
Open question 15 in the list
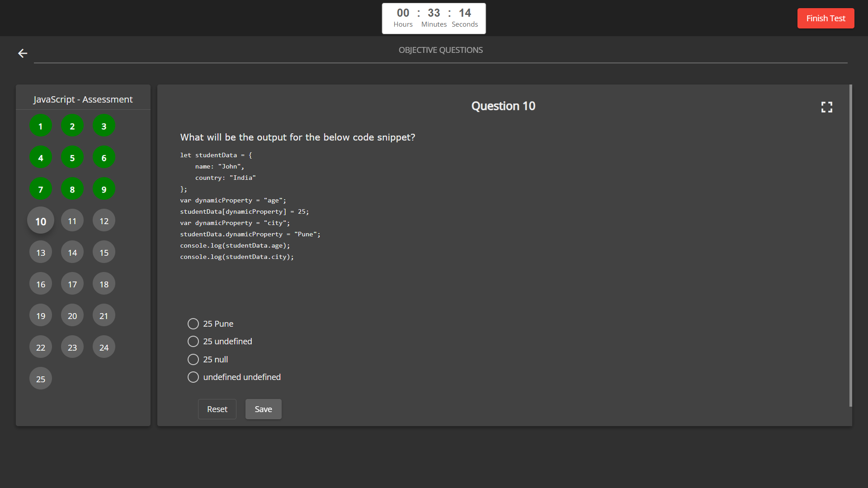click(104, 253)
